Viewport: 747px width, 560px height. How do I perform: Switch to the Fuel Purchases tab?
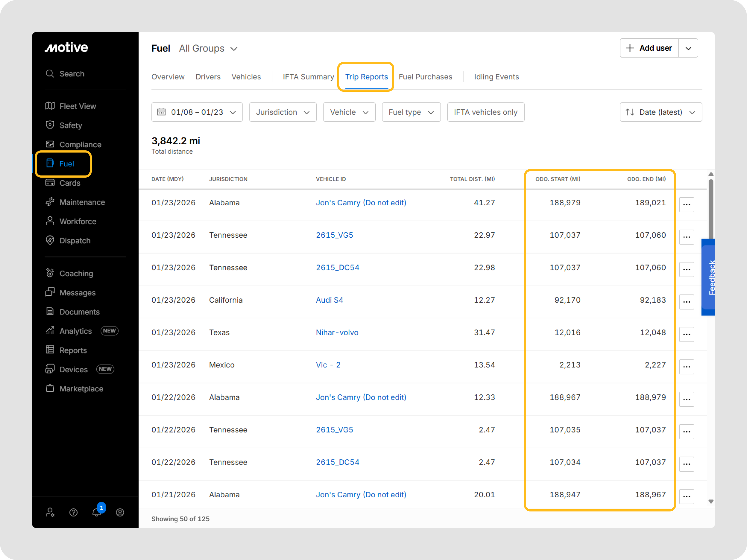pos(425,77)
